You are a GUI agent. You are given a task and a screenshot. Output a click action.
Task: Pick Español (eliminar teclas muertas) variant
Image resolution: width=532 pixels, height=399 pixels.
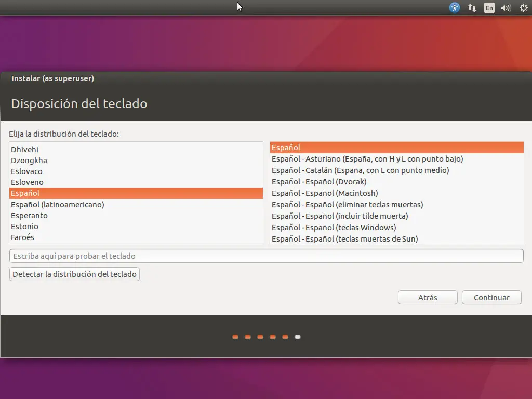(396, 205)
